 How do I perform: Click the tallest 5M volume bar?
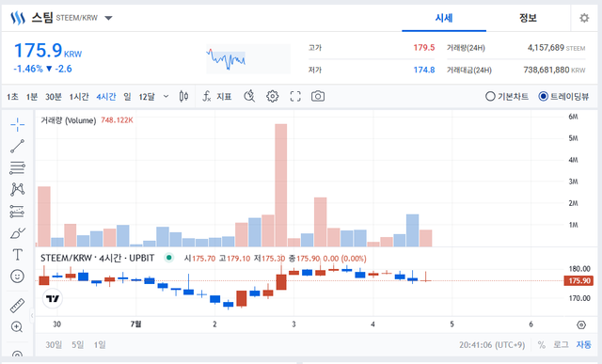pyautogui.click(x=281, y=185)
